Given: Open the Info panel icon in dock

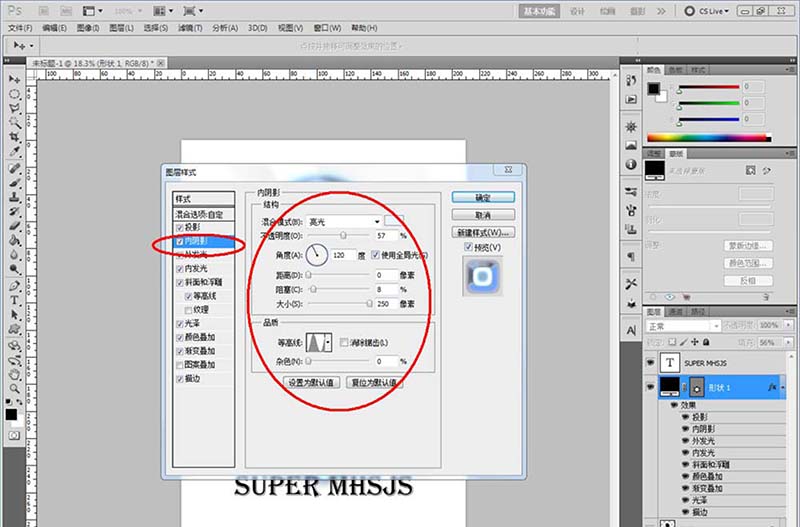Looking at the screenshot, I should point(632,164).
